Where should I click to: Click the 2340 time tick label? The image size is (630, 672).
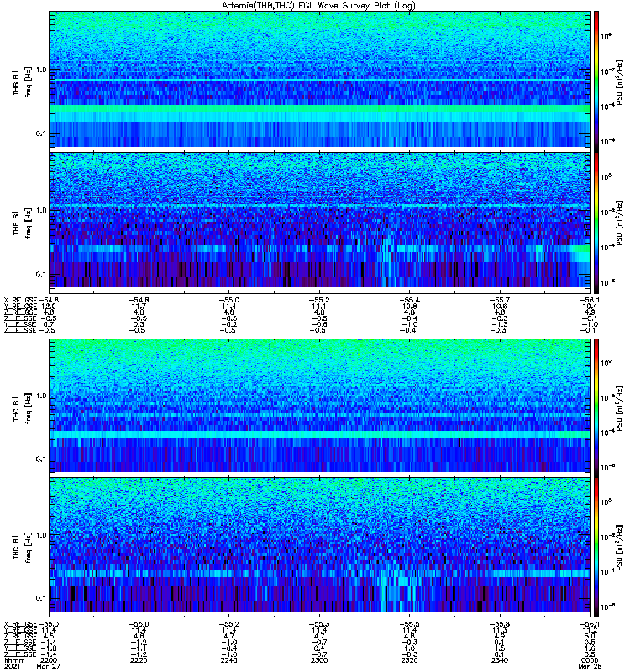click(x=499, y=660)
